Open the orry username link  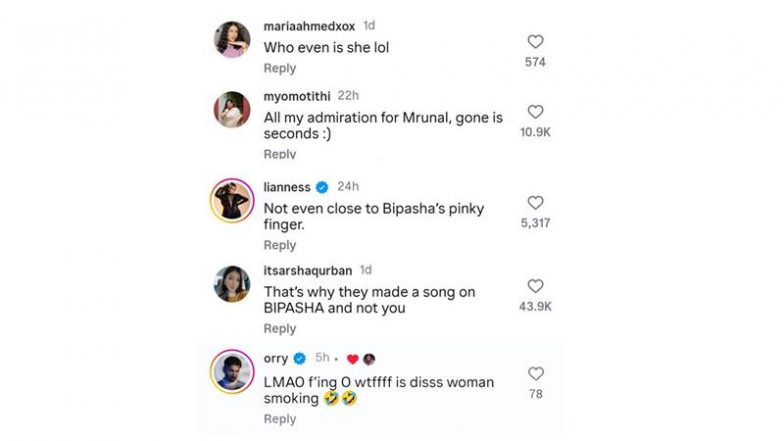[x=276, y=358]
